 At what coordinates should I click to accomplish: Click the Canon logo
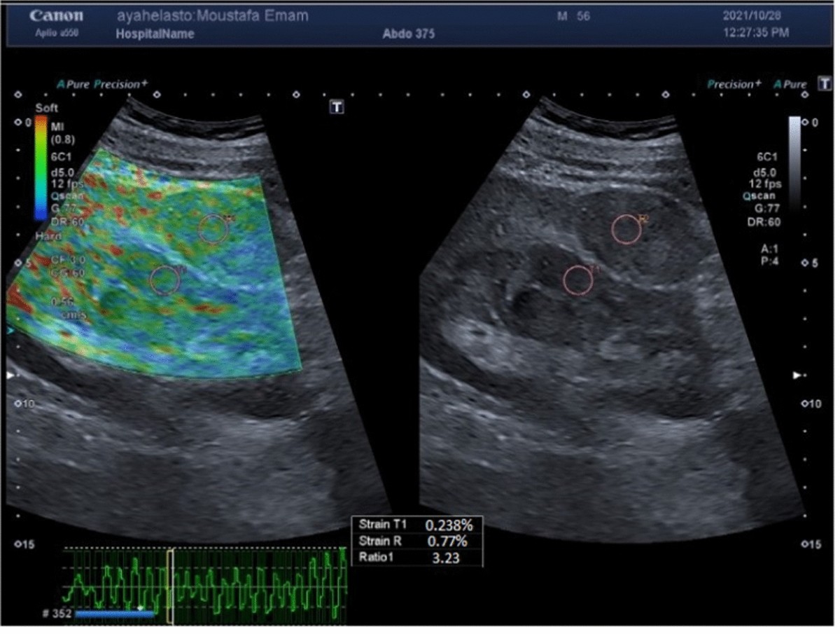[x=55, y=16]
